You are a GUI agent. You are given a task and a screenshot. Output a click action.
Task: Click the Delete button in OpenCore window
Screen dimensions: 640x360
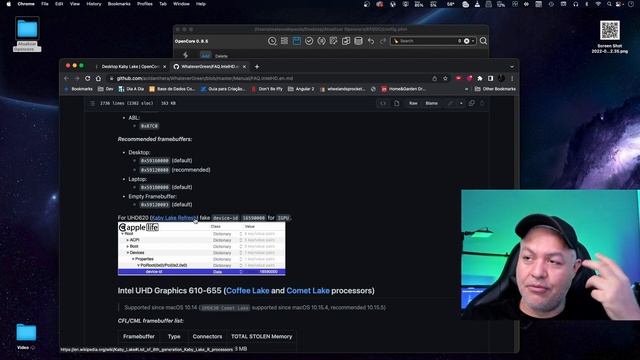tap(221, 56)
